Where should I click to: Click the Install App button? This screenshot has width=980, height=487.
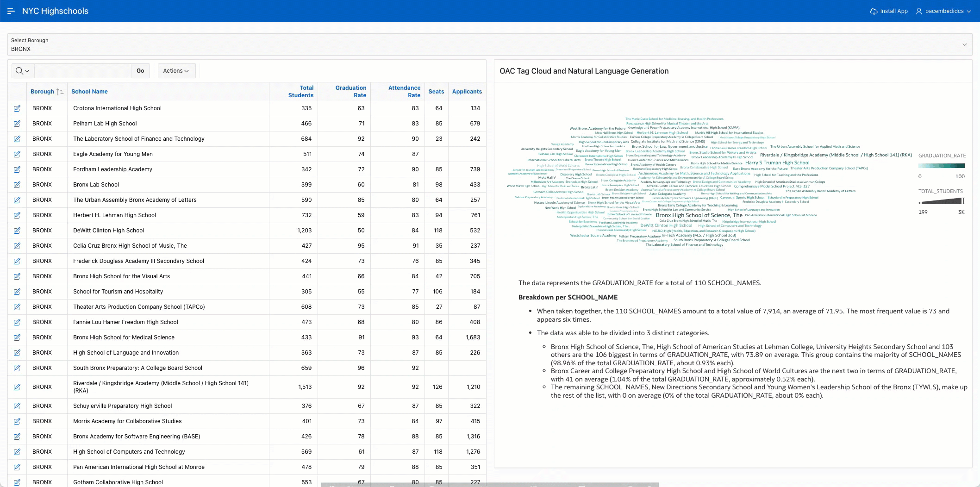pos(889,11)
